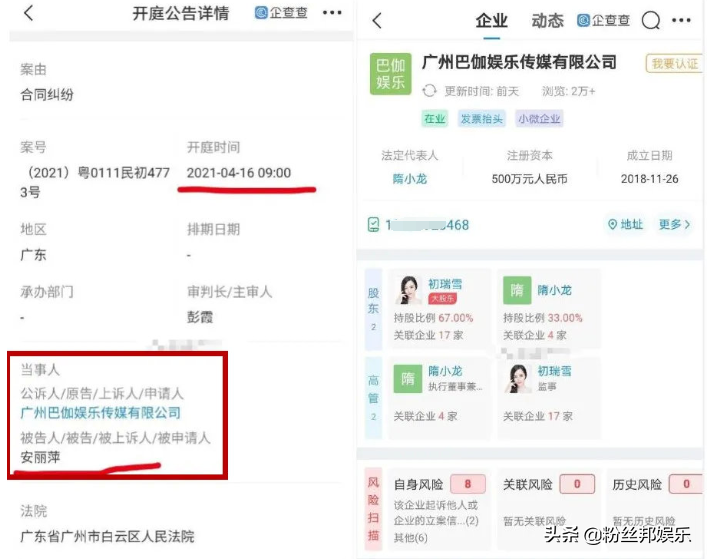Open plaintiff 广州巴伽娱乐传媒有限公司 link

[101, 412]
